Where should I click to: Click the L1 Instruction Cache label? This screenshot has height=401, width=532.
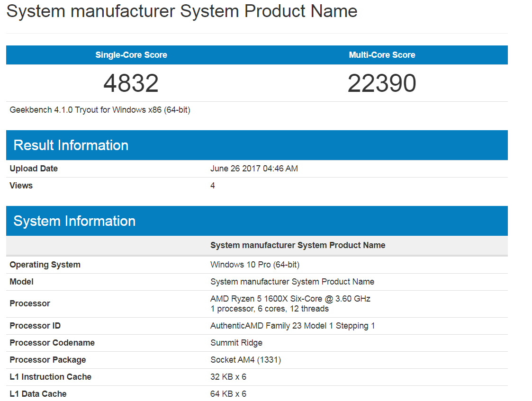(51, 376)
